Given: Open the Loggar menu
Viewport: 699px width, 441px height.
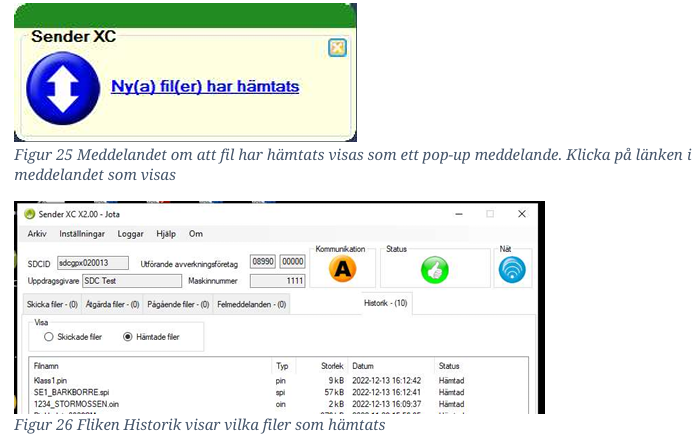Looking at the screenshot, I should click(x=130, y=234).
